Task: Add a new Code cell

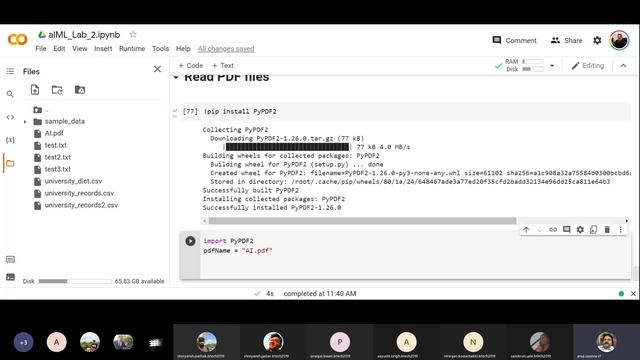Action: (191, 66)
